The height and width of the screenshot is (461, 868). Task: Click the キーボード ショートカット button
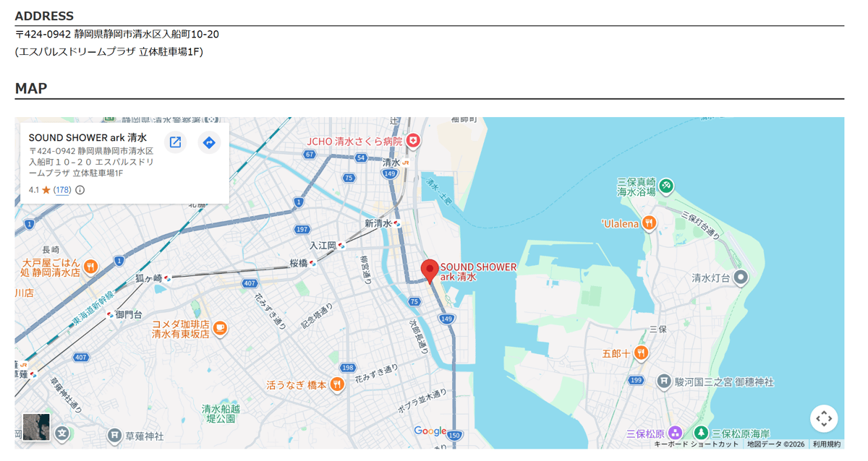point(697,444)
